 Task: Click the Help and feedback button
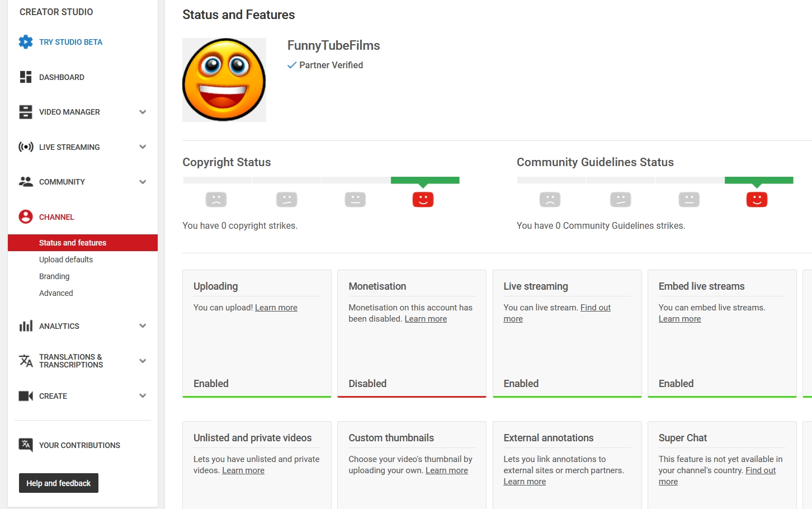[x=59, y=483]
